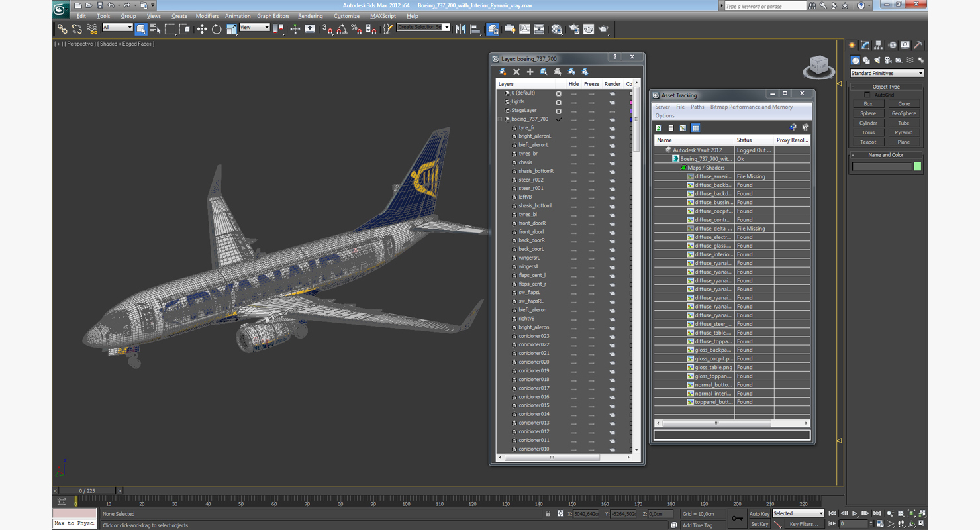Open the Modify command panel tab
The width and height of the screenshot is (980, 530).
tap(865, 45)
